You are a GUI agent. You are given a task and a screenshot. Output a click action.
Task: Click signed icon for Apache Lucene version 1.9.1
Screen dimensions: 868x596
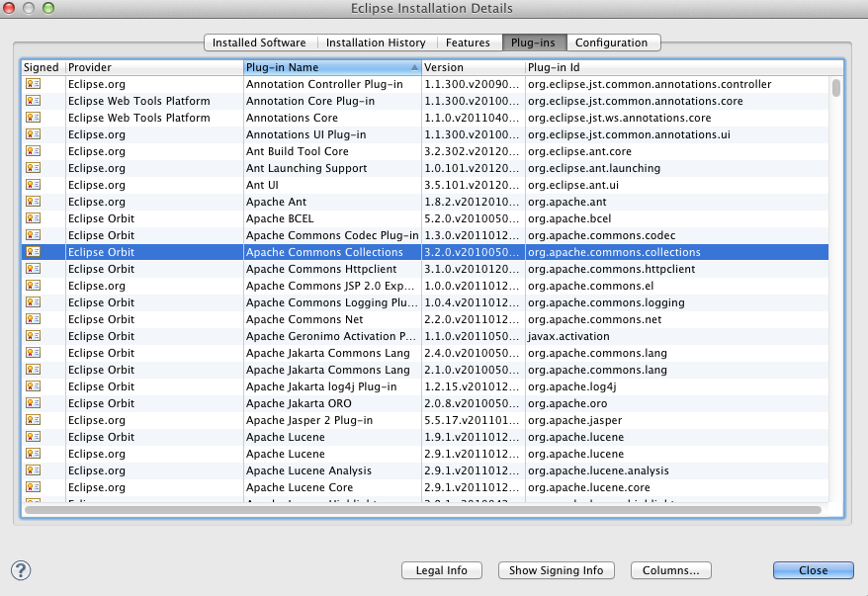click(x=34, y=437)
